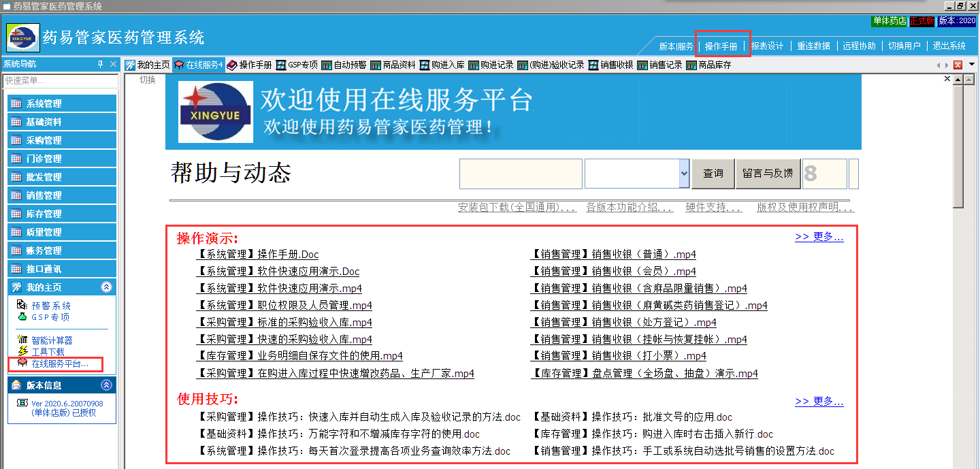Click the 查询 search button
This screenshot has width=980, height=469.
tap(713, 174)
